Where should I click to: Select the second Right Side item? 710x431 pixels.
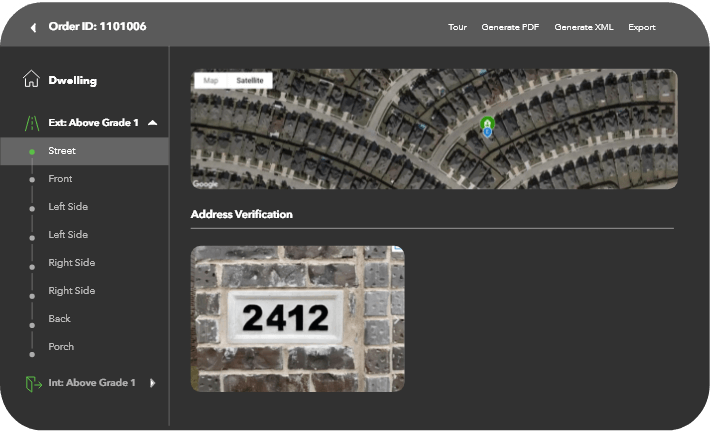click(72, 291)
